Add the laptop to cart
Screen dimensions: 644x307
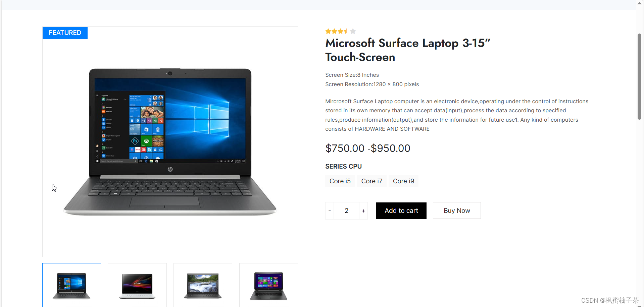401,211
